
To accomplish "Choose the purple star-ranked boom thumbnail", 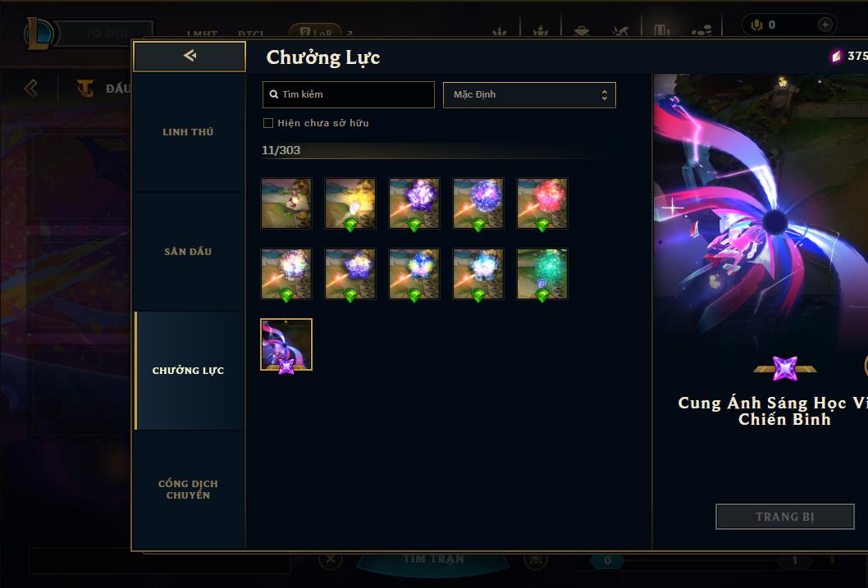I will [x=286, y=344].
